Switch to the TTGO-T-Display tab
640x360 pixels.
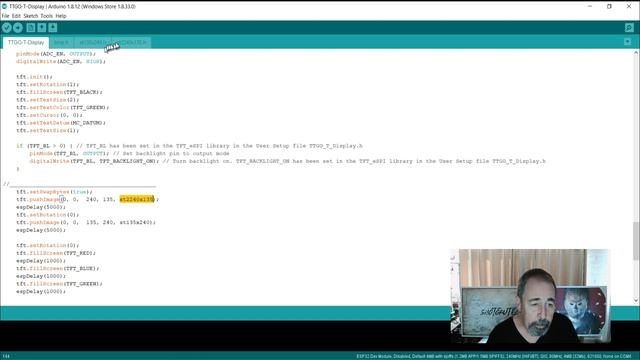tap(26, 42)
